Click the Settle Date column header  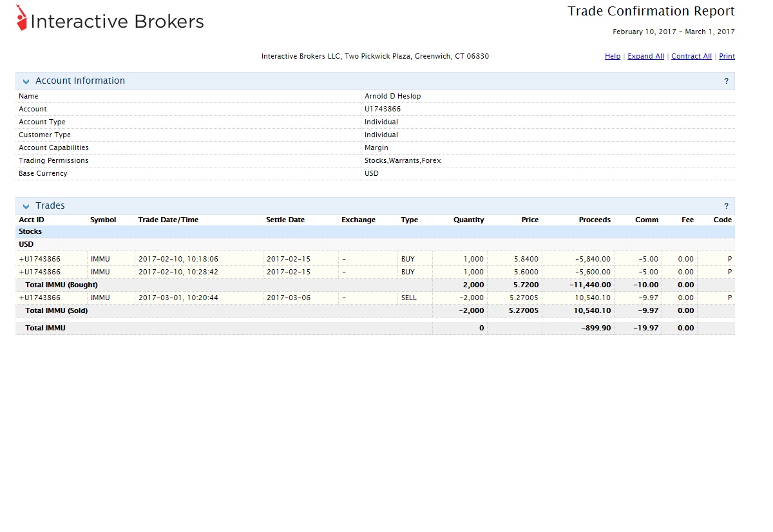[x=285, y=220]
